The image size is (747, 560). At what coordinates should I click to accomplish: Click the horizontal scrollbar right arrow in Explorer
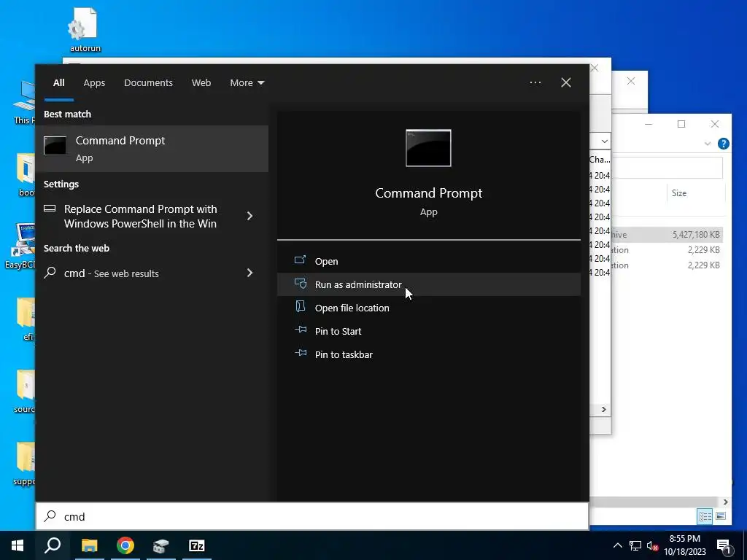tap(726, 502)
